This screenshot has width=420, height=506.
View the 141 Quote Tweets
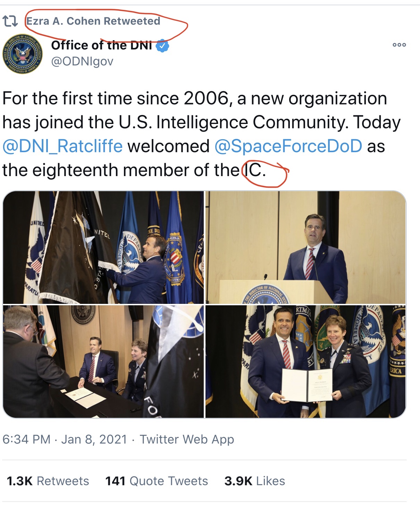(x=157, y=481)
